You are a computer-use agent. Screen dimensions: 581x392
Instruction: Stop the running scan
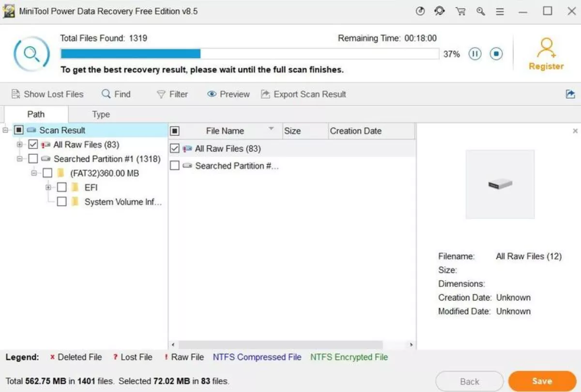496,54
